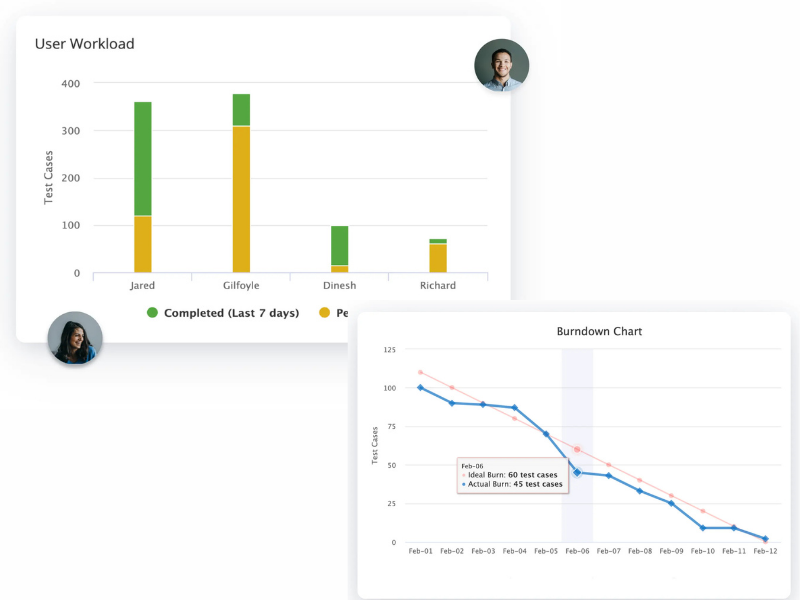
Task: Click Gilfoyle's yellow pending bar
Action: (x=240, y=200)
